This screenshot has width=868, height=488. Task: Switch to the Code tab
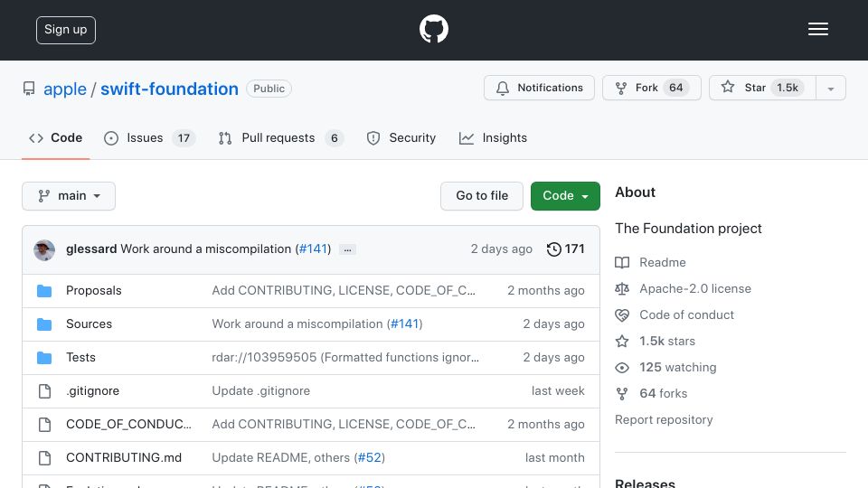point(55,138)
